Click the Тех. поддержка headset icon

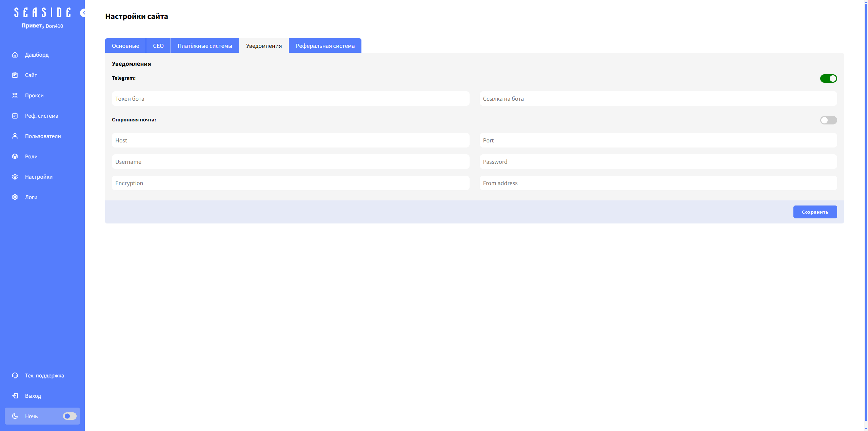pyautogui.click(x=15, y=375)
